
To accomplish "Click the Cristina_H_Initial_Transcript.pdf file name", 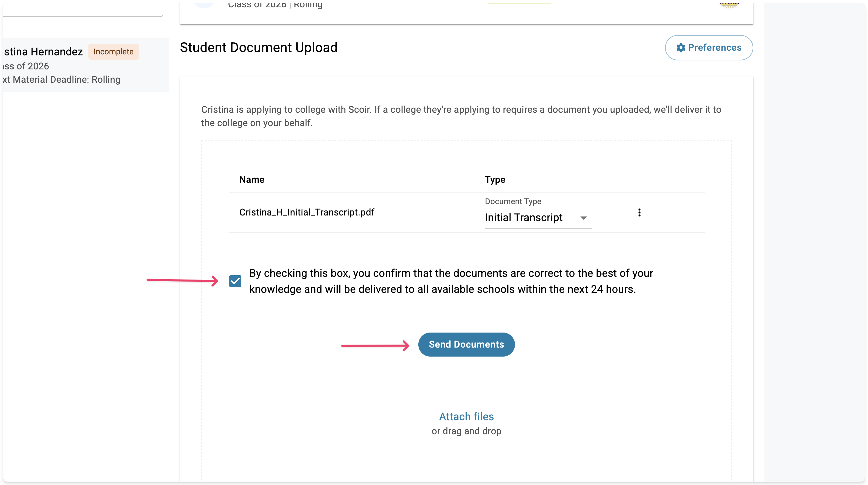I will point(306,212).
